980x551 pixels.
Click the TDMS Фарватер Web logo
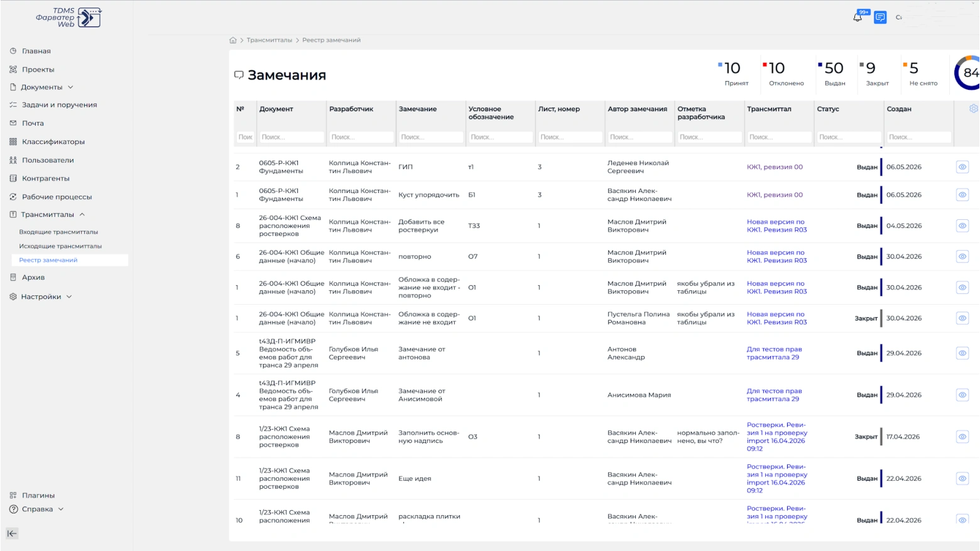click(68, 18)
